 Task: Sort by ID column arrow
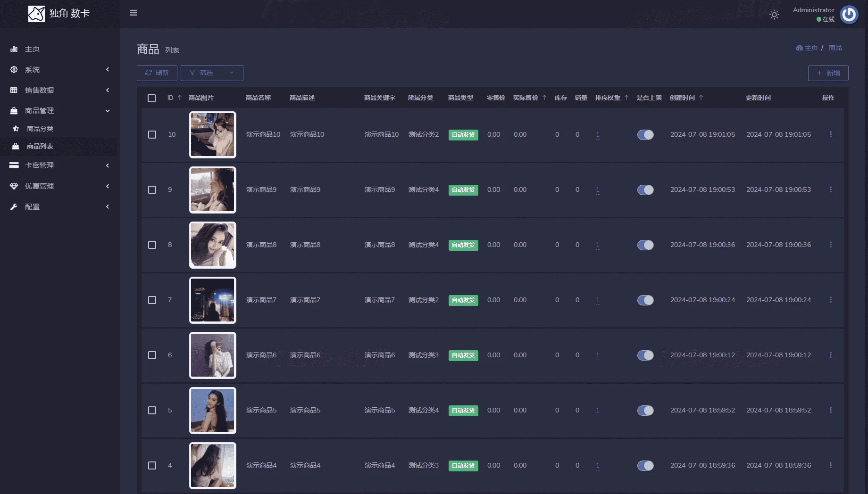(180, 98)
